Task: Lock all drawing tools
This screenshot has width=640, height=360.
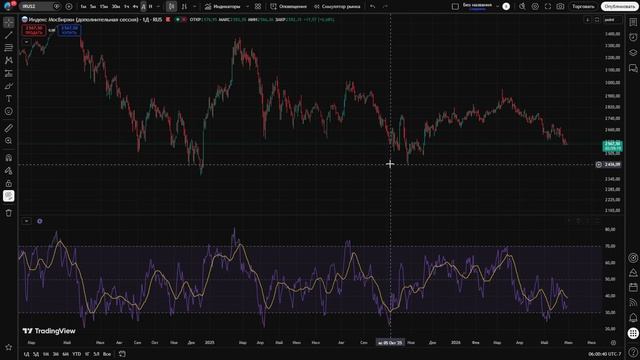Action: pyautogui.click(x=9, y=183)
